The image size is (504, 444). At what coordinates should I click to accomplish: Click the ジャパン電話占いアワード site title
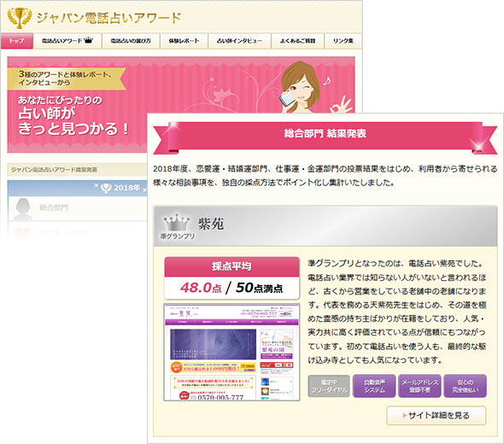coord(108,18)
